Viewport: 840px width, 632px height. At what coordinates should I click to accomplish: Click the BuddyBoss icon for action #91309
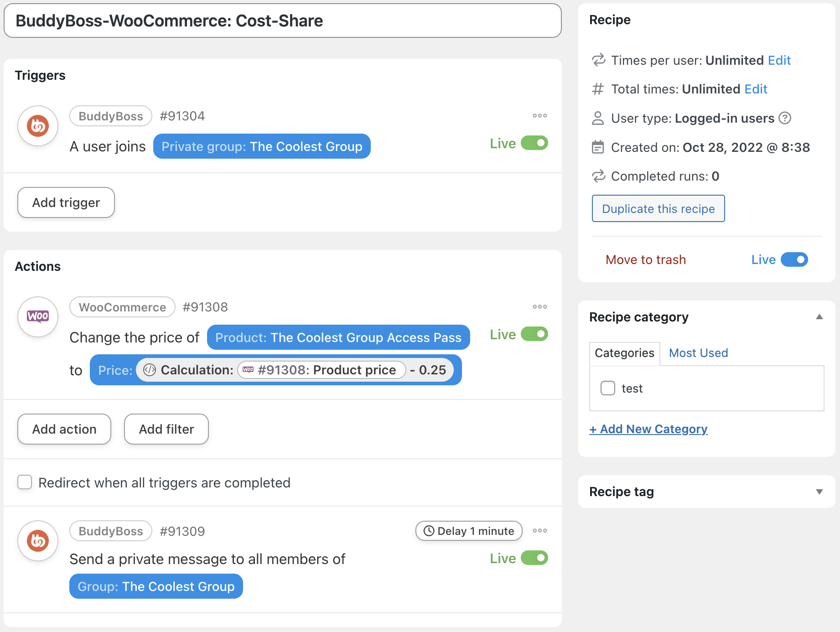pos(38,541)
